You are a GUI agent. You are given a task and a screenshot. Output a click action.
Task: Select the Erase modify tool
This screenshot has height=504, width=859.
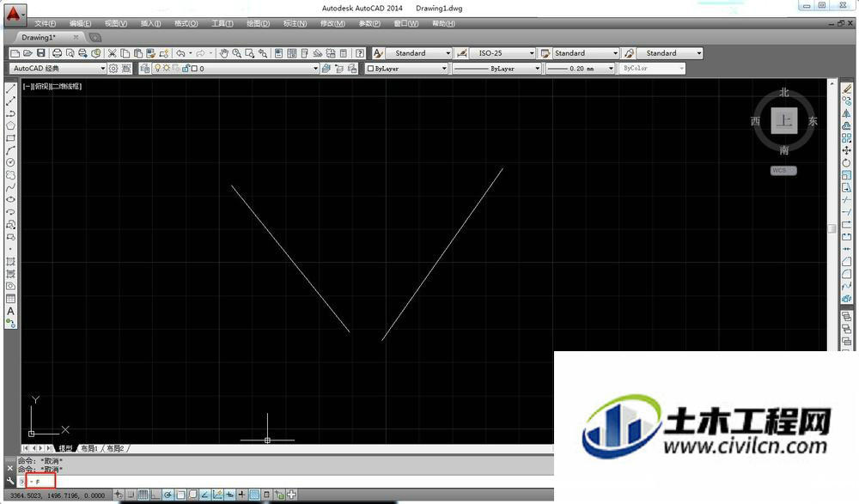[x=846, y=88]
